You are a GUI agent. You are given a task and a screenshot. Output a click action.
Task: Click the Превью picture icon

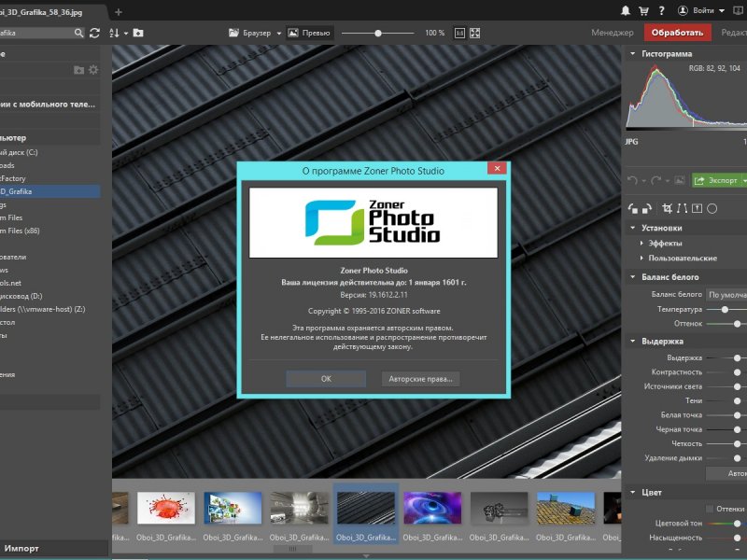[293, 33]
